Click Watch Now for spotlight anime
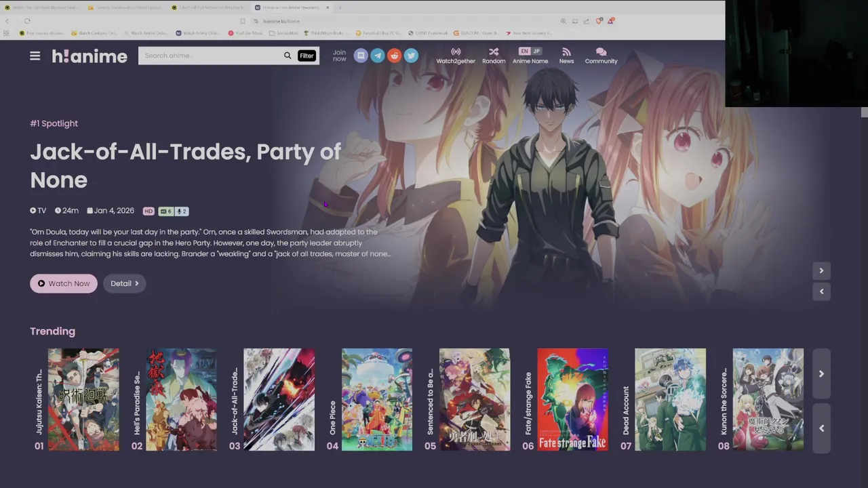 [x=64, y=283]
